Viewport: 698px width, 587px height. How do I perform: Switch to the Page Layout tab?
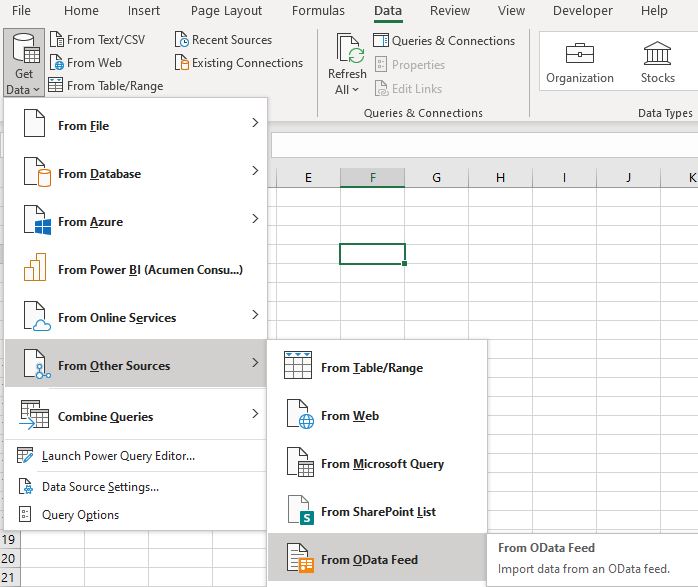click(x=226, y=11)
